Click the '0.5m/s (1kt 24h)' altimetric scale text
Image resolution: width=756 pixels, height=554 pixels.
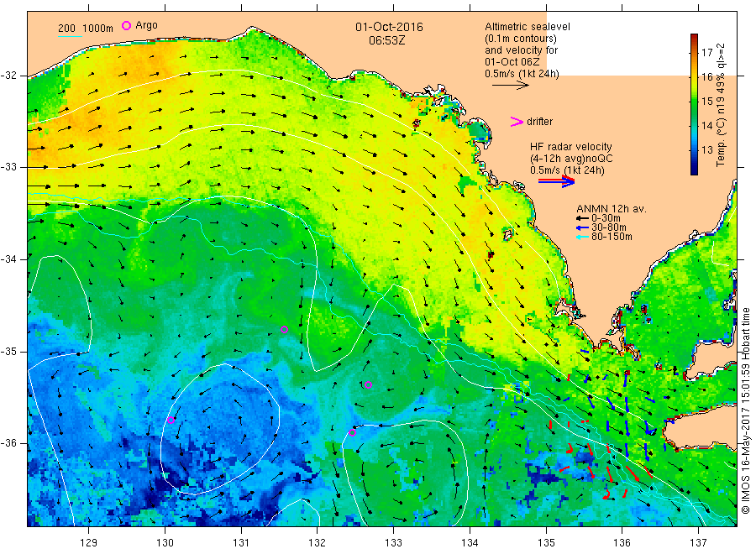pyautogui.click(x=522, y=74)
